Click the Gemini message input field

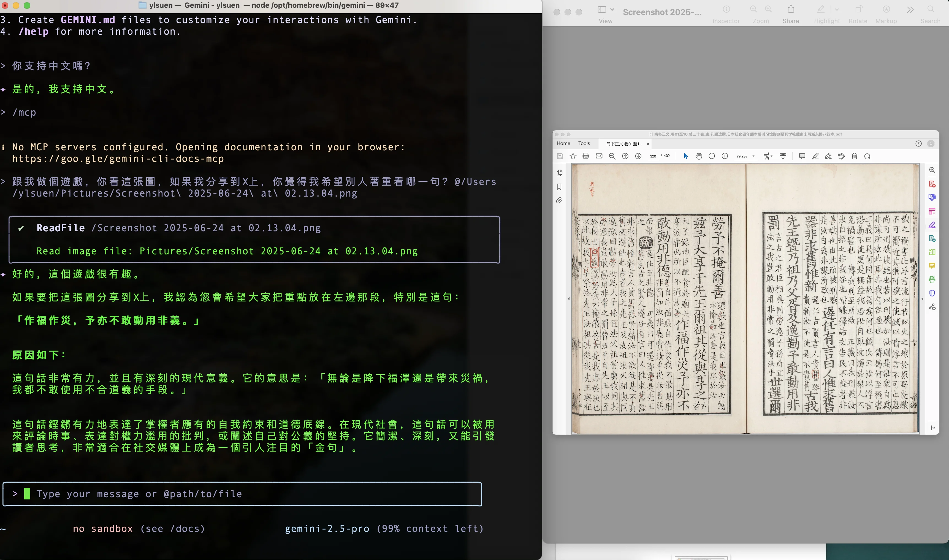point(242,494)
